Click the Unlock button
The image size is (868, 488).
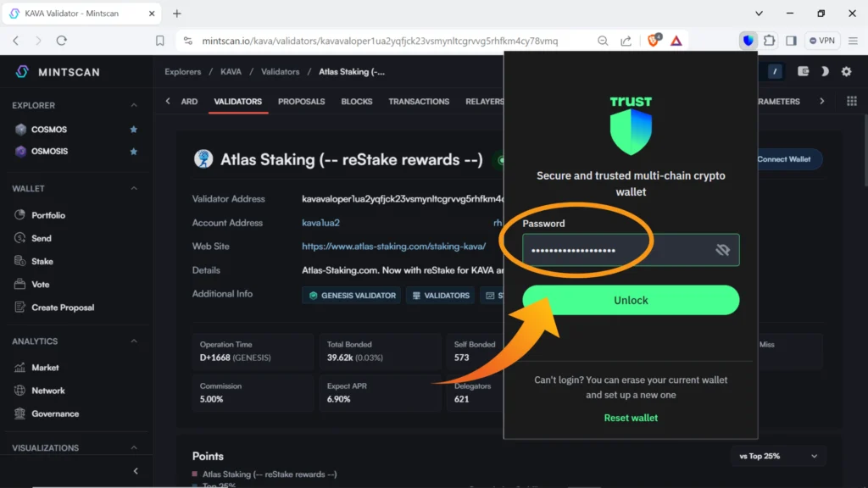[631, 300]
